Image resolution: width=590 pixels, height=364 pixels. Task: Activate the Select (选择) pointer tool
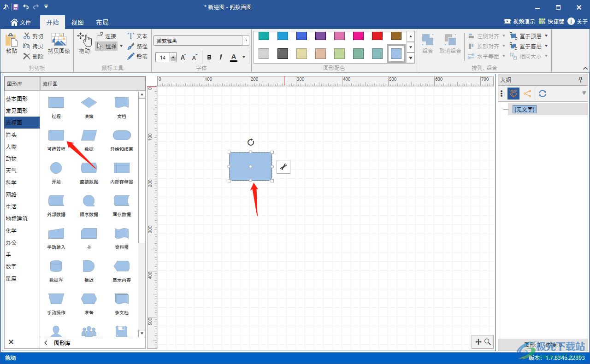click(x=106, y=46)
